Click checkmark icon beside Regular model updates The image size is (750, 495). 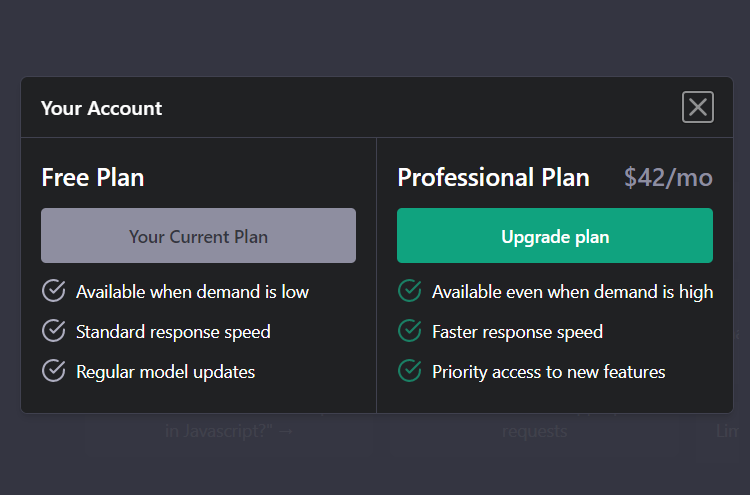point(54,371)
